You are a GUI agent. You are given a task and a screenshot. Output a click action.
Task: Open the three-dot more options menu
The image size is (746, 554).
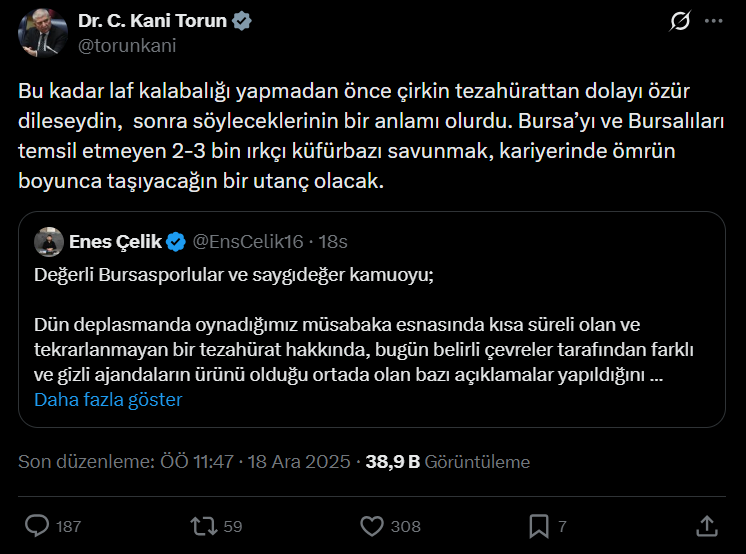[x=712, y=21]
